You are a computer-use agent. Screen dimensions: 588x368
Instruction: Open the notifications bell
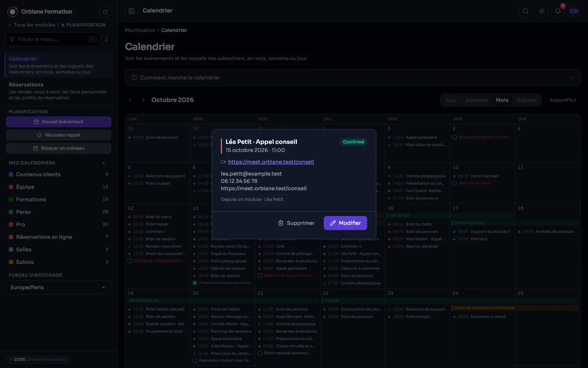pos(558,11)
